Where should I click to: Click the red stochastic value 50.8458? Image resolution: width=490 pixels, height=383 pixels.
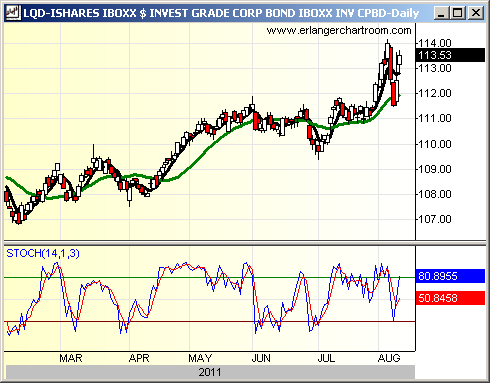pyautogui.click(x=450, y=298)
